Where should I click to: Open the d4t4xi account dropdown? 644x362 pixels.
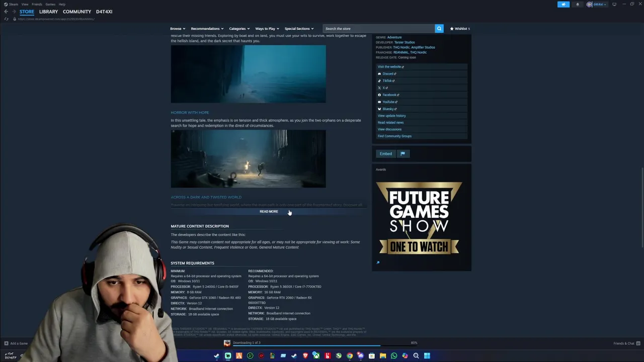(x=597, y=5)
